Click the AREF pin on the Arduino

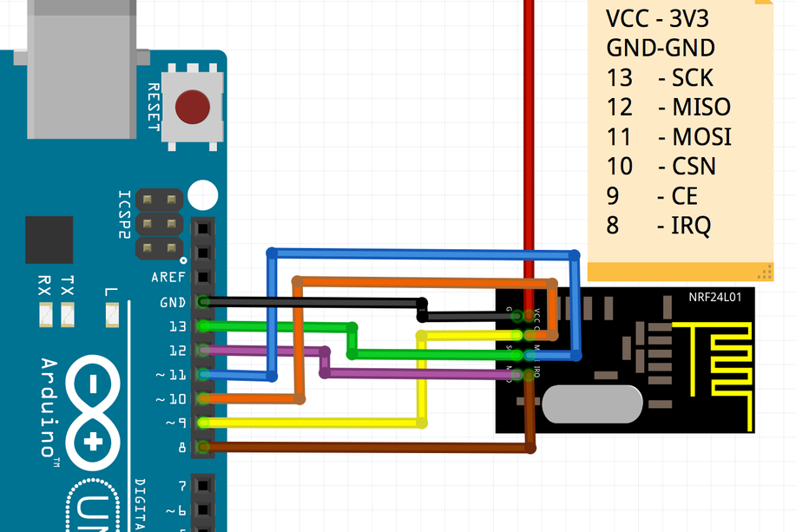click(x=204, y=277)
